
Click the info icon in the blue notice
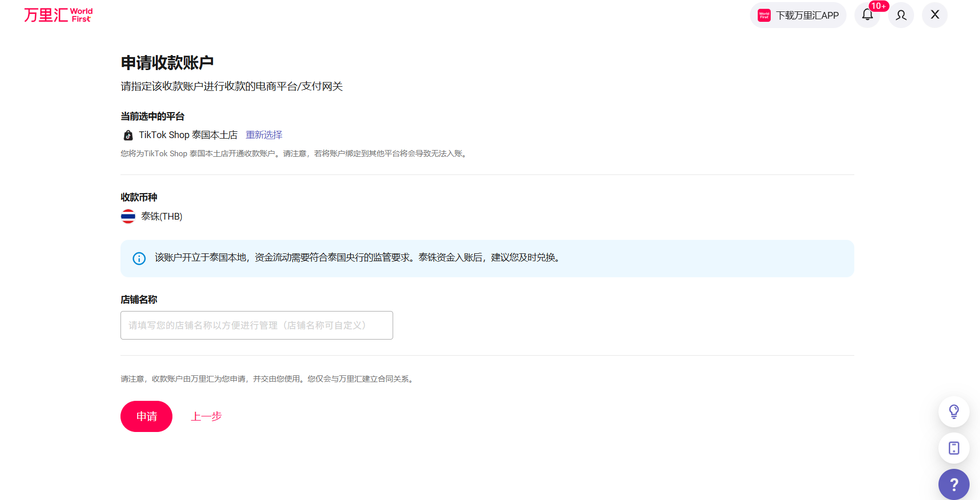(x=139, y=258)
